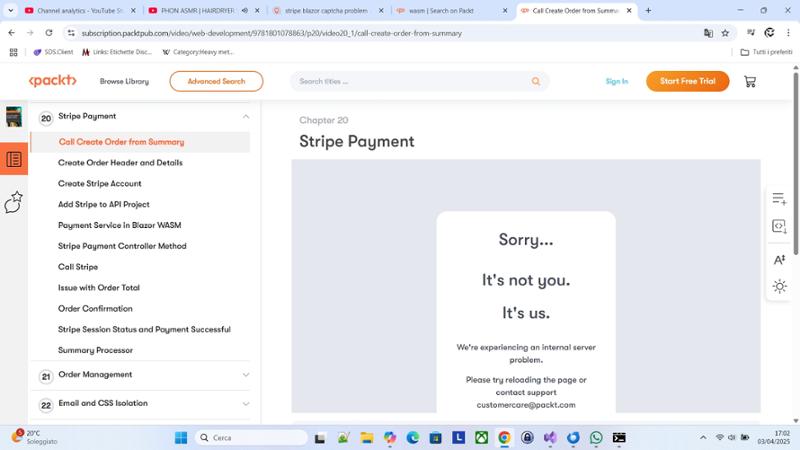
Task: Switch to Channel analytics YouTube tab
Action: [x=80, y=10]
